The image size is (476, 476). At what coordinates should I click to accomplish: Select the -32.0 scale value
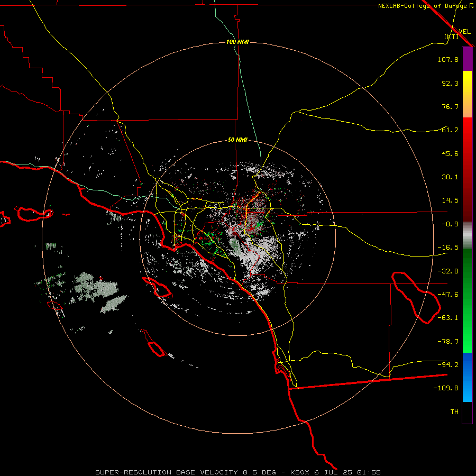(448, 271)
